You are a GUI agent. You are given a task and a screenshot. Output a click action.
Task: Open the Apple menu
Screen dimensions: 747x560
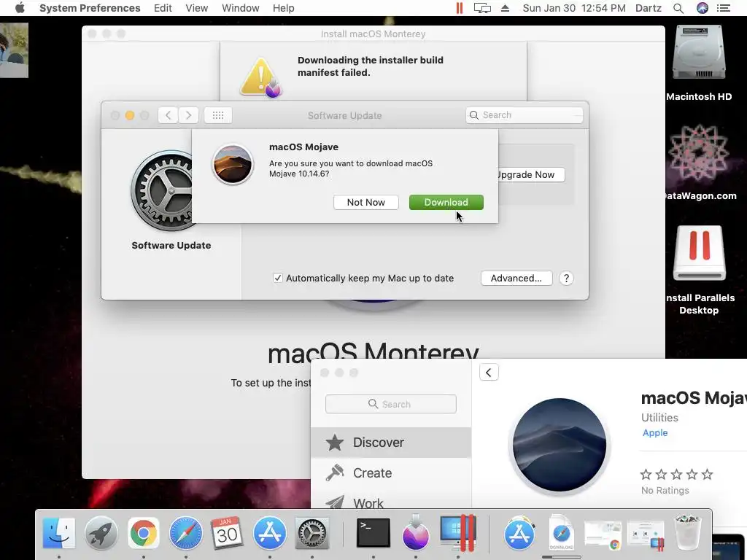[20, 8]
